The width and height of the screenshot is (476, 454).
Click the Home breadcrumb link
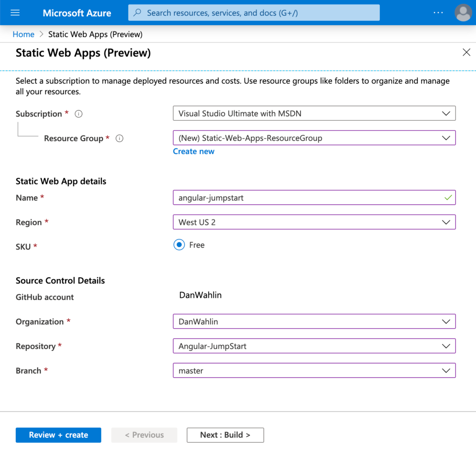[x=23, y=34]
